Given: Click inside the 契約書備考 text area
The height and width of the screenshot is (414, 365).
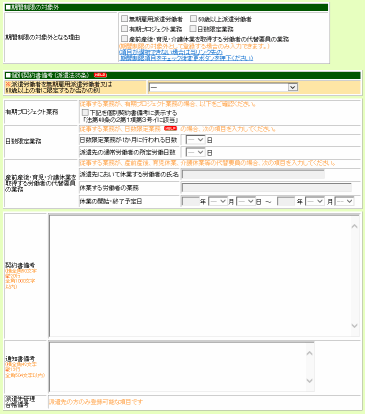Looking at the screenshot, I should (x=199, y=276).
